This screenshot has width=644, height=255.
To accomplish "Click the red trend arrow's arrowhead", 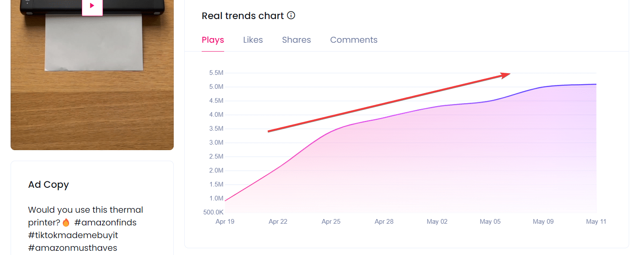I will [x=505, y=75].
